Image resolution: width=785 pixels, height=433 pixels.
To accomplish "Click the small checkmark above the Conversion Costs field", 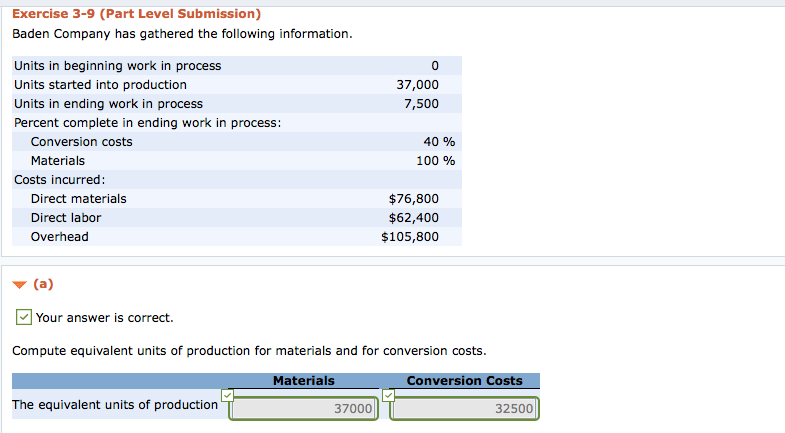I will 389,395.
